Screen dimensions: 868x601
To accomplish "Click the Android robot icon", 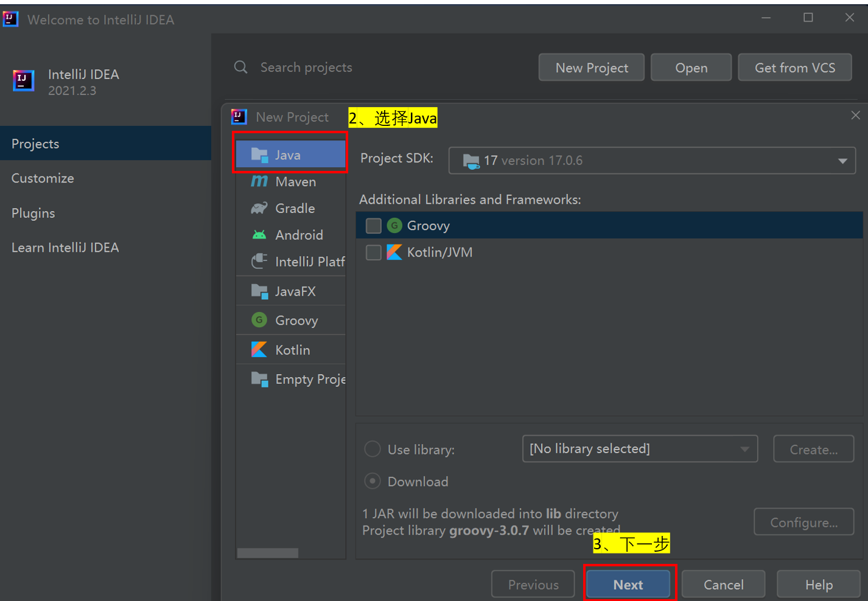I will 259,235.
